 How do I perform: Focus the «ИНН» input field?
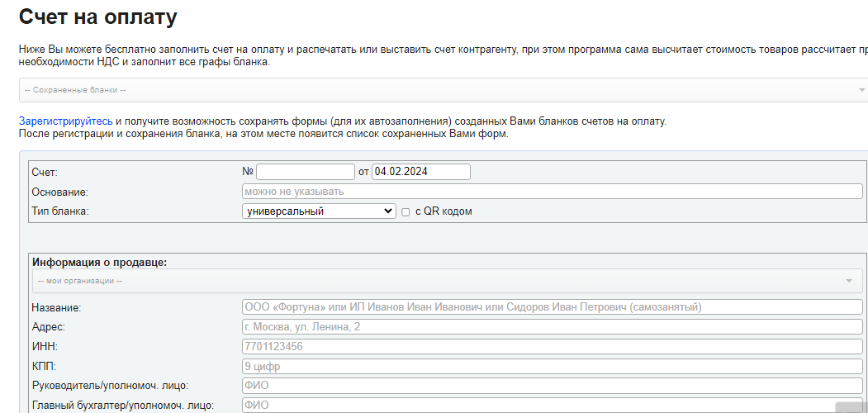[x=552, y=347]
